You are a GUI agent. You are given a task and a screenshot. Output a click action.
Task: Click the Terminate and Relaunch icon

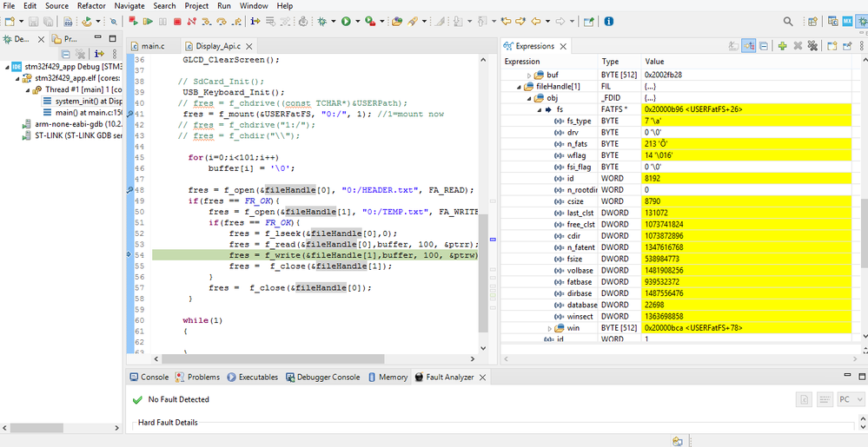click(x=135, y=22)
